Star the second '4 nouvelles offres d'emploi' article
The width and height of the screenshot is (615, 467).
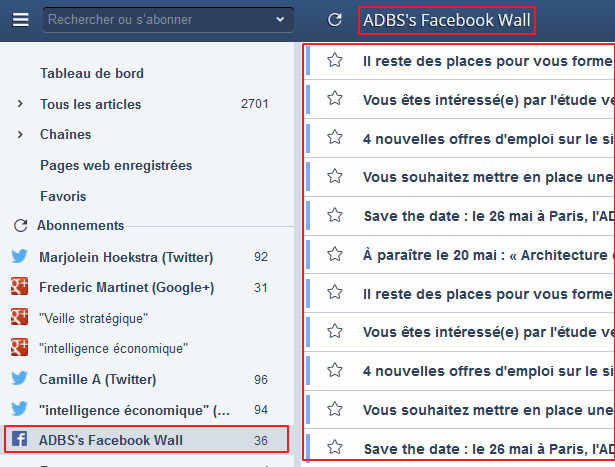335,370
